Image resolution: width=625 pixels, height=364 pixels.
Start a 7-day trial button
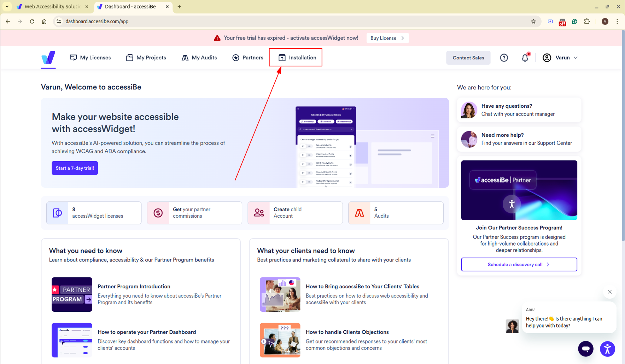click(x=75, y=168)
